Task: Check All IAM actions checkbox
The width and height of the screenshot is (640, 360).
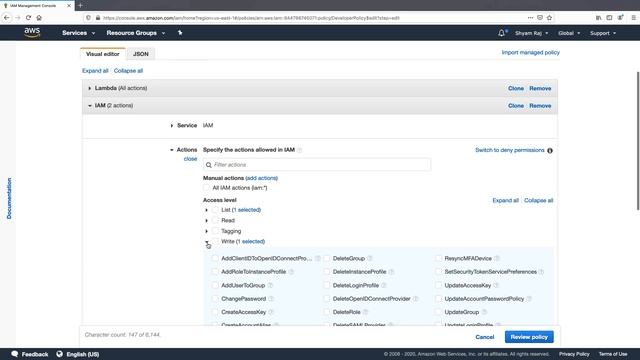Action: pos(207,188)
